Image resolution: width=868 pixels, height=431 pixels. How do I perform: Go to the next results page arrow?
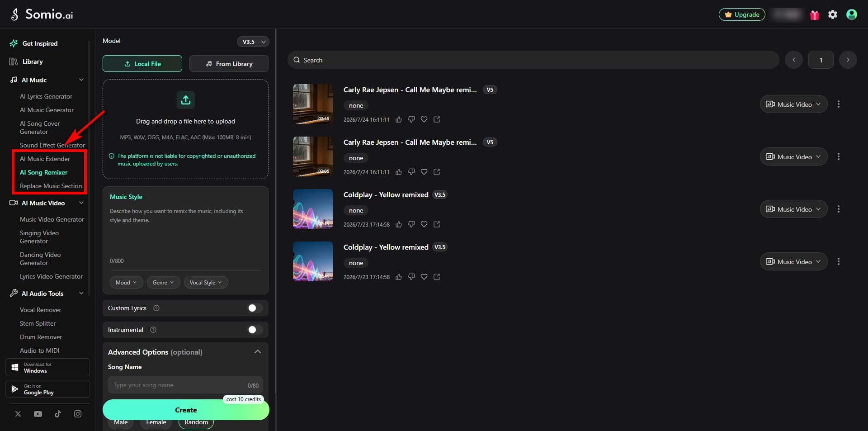click(x=848, y=60)
